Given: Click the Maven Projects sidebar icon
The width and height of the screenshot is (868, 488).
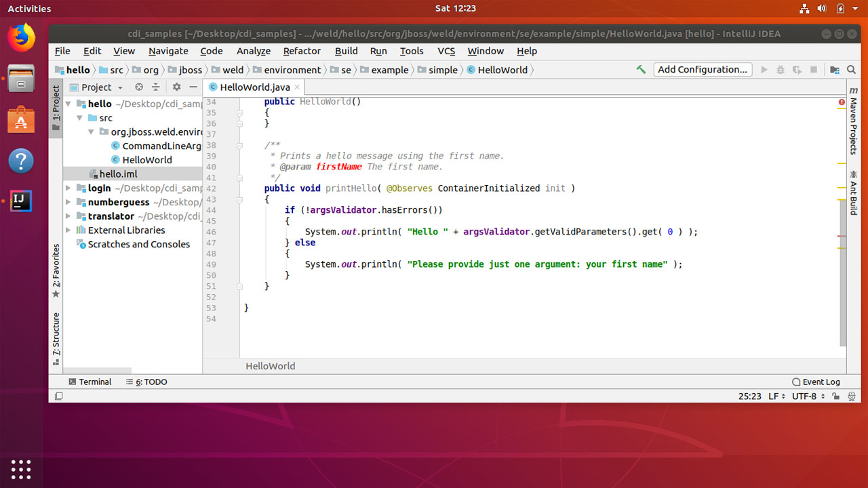Looking at the screenshot, I should [853, 122].
